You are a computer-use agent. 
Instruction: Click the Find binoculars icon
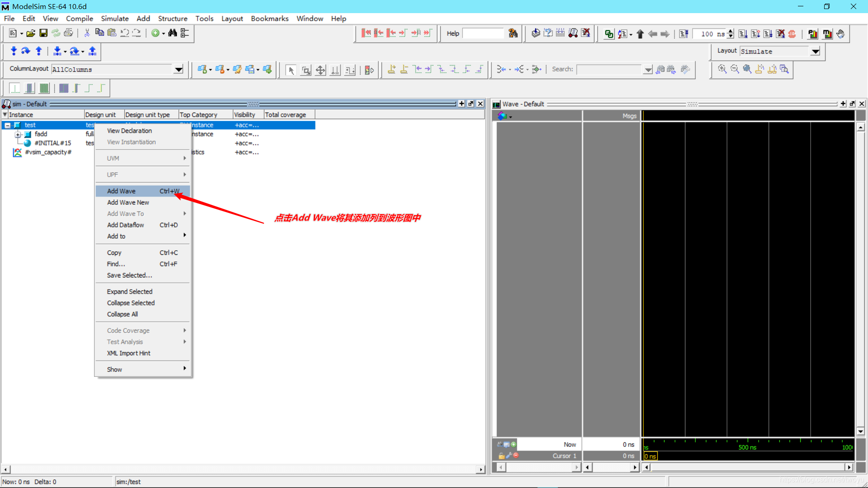pos(172,33)
